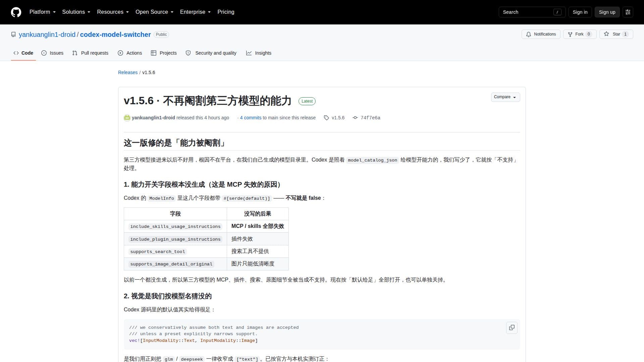644x362 pixels.
Task: Select supports_image_detail_original table cell
Action: click(x=175, y=264)
